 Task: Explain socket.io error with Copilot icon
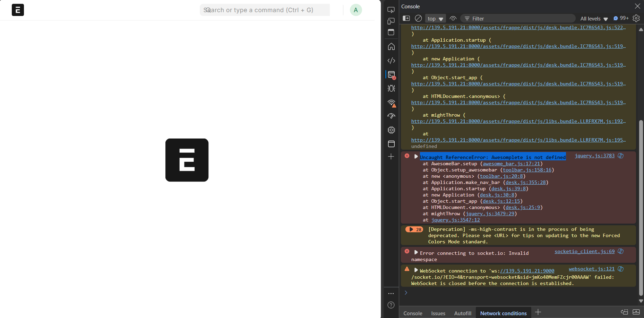[621, 251]
